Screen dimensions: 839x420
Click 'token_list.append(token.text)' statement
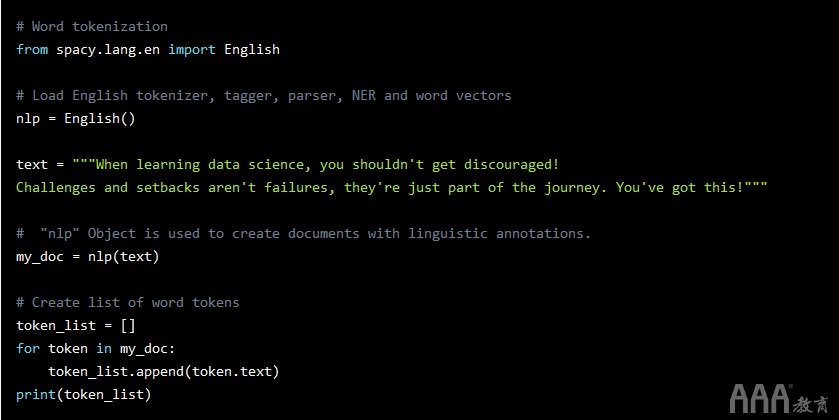pyautogui.click(x=164, y=371)
